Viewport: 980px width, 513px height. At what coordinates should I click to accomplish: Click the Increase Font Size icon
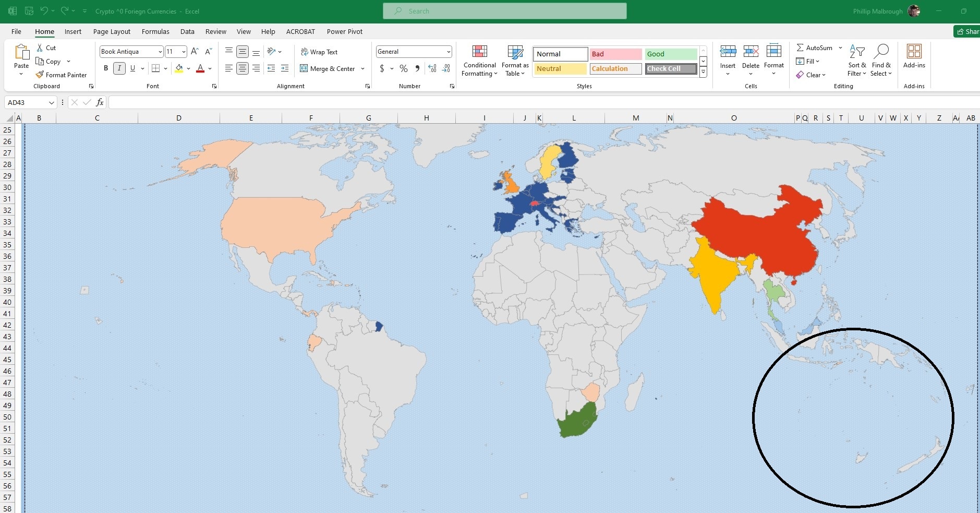click(x=195, y=51)
